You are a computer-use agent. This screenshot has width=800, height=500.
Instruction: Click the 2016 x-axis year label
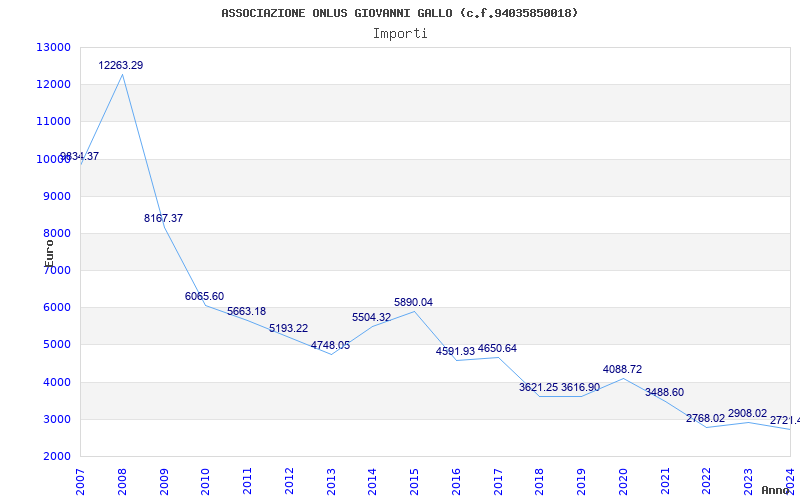click(x=456, y=481)
